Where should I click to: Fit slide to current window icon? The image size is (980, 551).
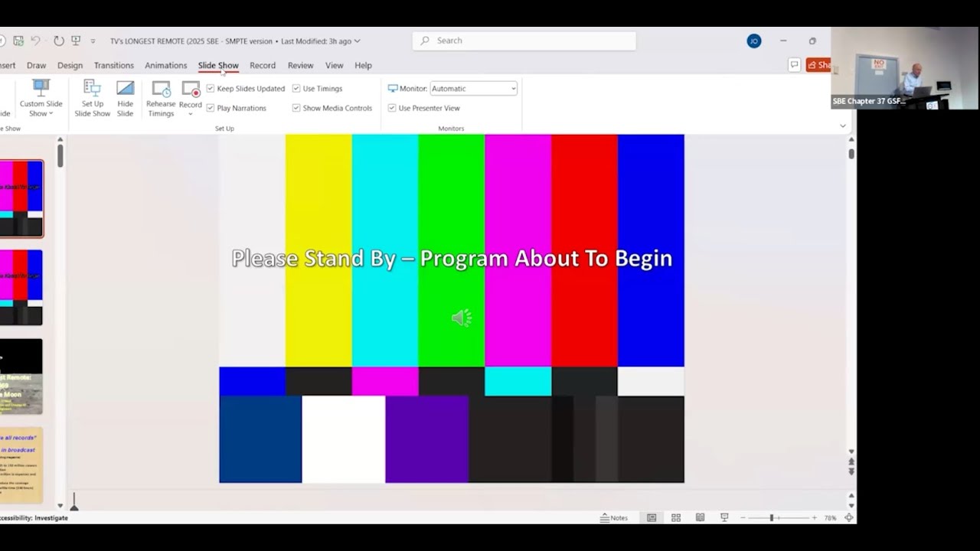point(848,518)
